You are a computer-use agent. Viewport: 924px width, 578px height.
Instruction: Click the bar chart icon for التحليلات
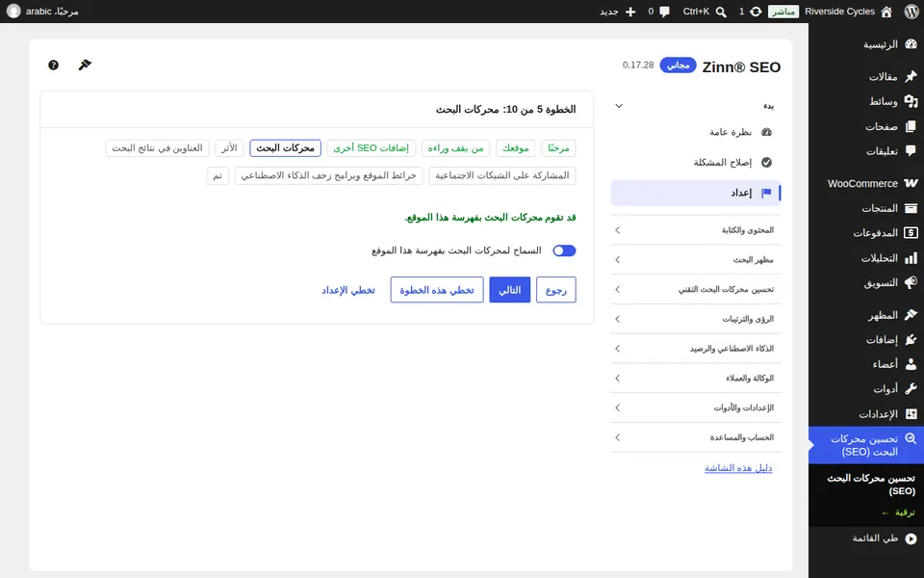click(x=911, y=258)
